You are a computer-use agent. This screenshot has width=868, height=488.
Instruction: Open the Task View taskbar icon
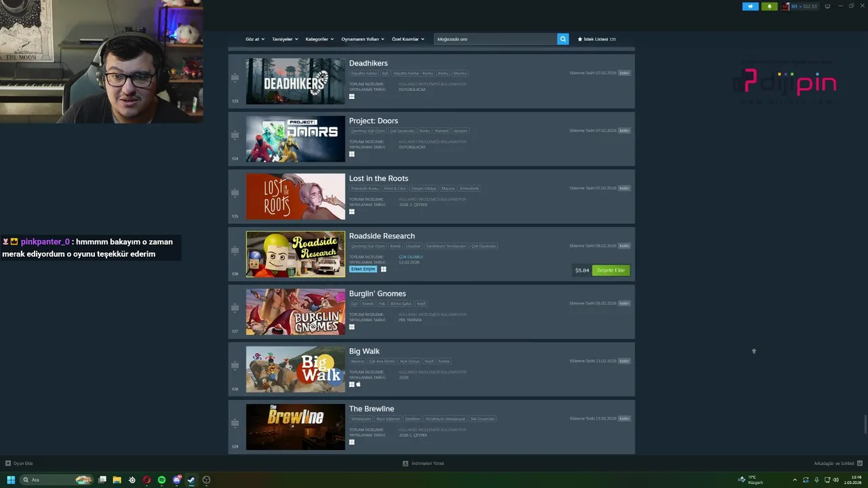[x=102, y=480]
